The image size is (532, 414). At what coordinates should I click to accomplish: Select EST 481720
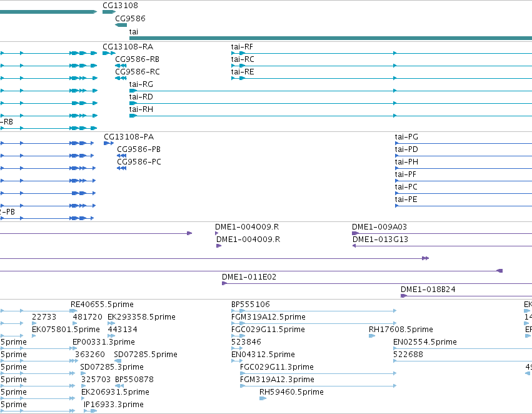[87, 317]
